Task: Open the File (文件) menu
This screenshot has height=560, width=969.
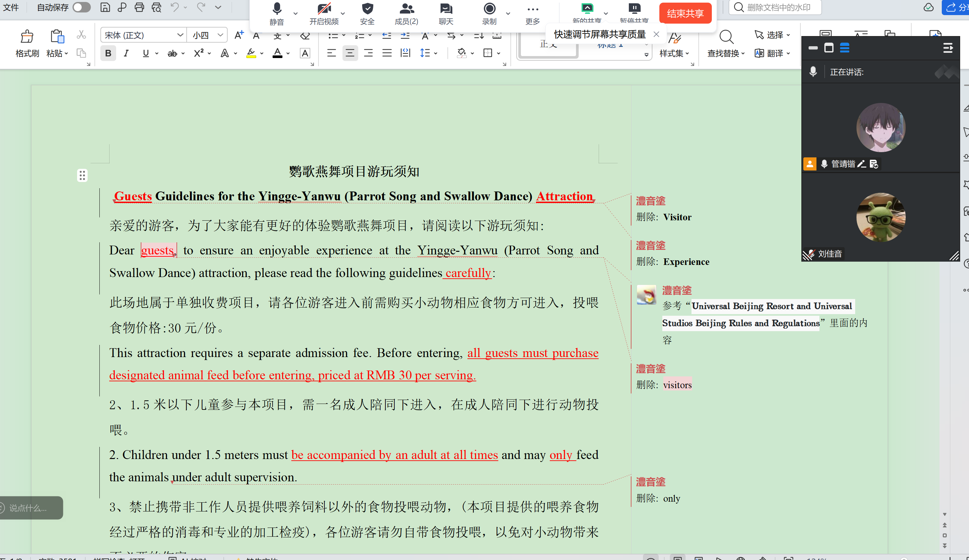Action: 11,7
